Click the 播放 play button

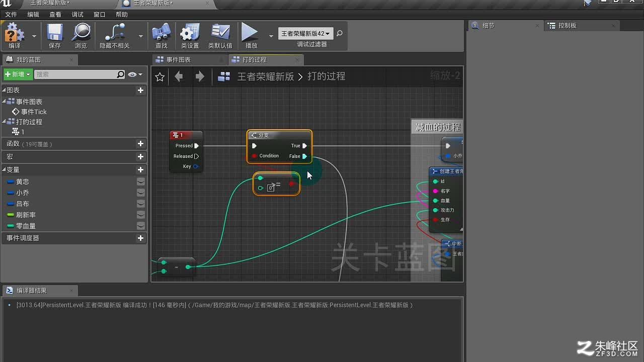(x=250, y=33)
